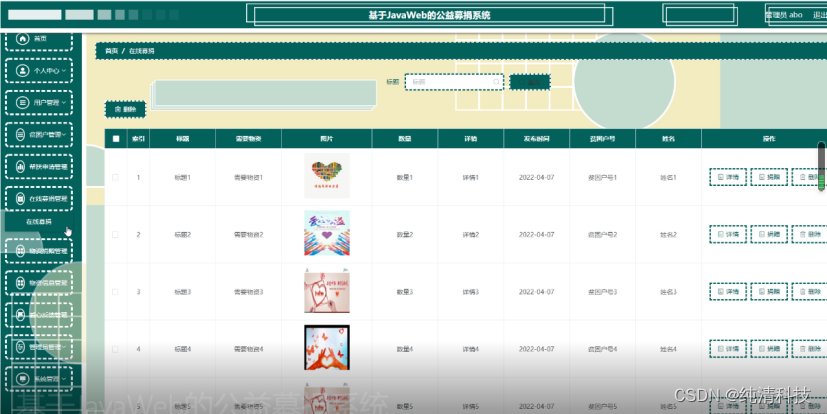Click the 数量4 cell
827x414 pixels.
pos(405,349)
